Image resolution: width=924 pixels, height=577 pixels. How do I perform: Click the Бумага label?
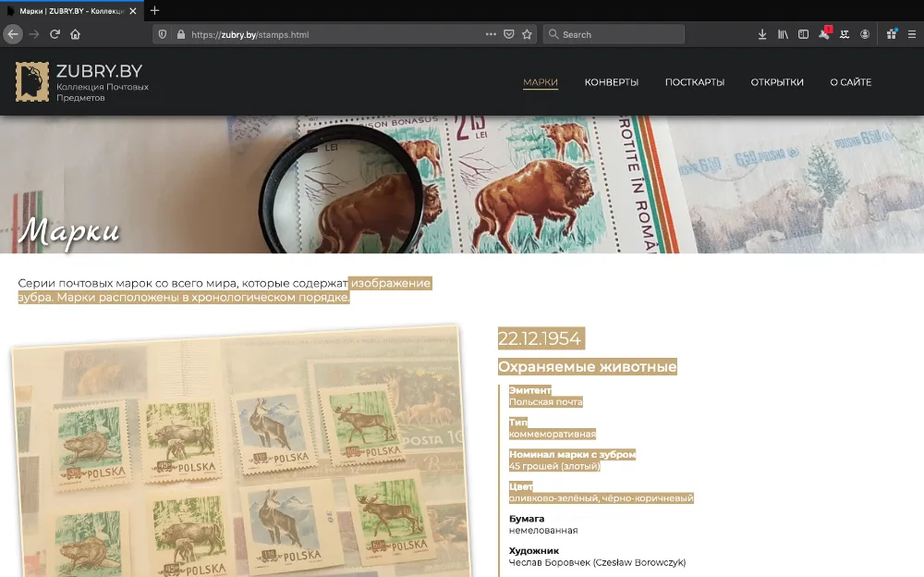527,519
